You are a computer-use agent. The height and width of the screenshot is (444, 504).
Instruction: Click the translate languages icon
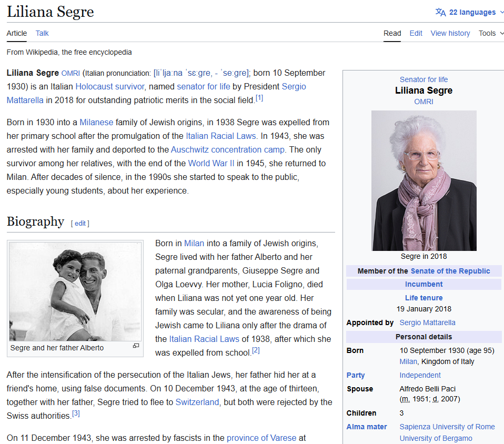(x=441, y=12)
